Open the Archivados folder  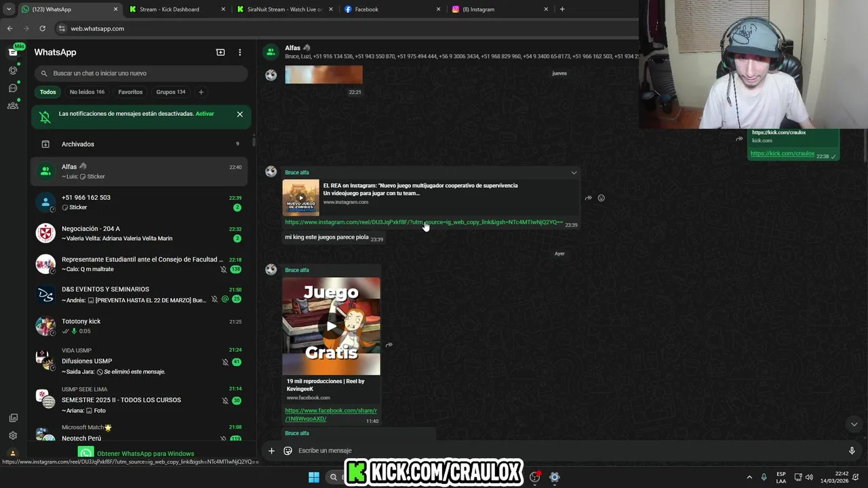coord(139,144)
